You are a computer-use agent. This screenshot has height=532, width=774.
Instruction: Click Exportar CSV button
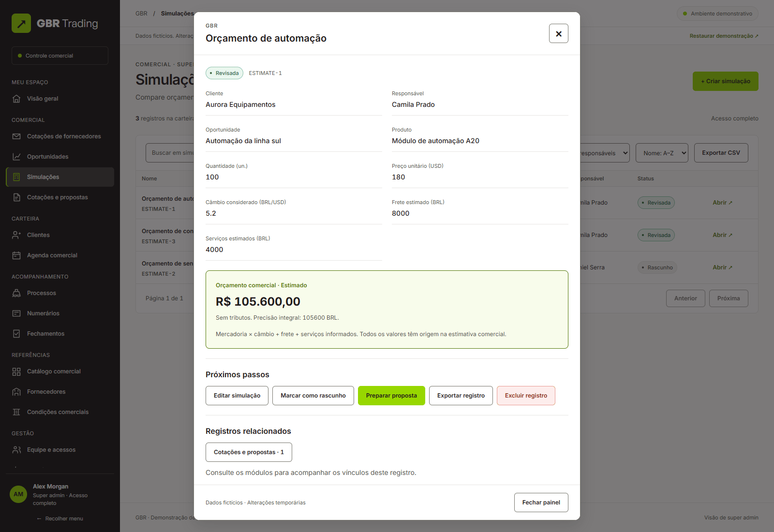pos(721,153)
